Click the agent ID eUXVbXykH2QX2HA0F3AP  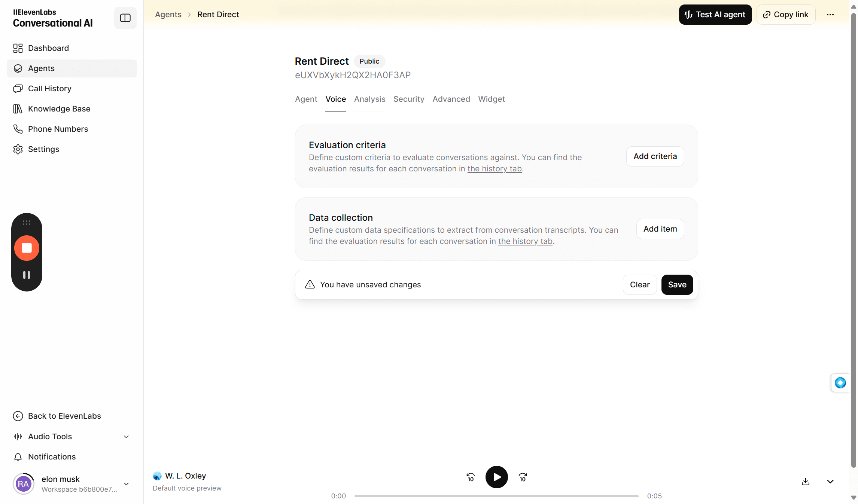coord(353,75)
